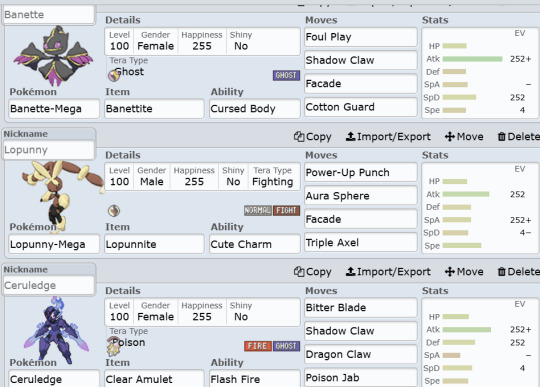
Task: Edit the Ceruledge nickname field
Action: (49, 285)
